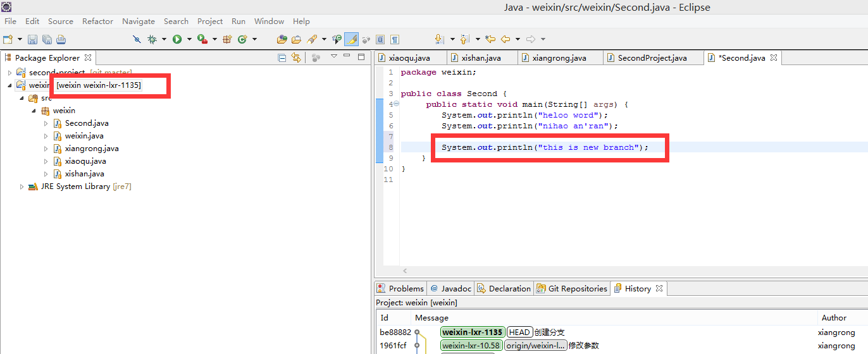
Task: Click the Last Edit Location arrow icon
Action: click(x=490, y=39)
